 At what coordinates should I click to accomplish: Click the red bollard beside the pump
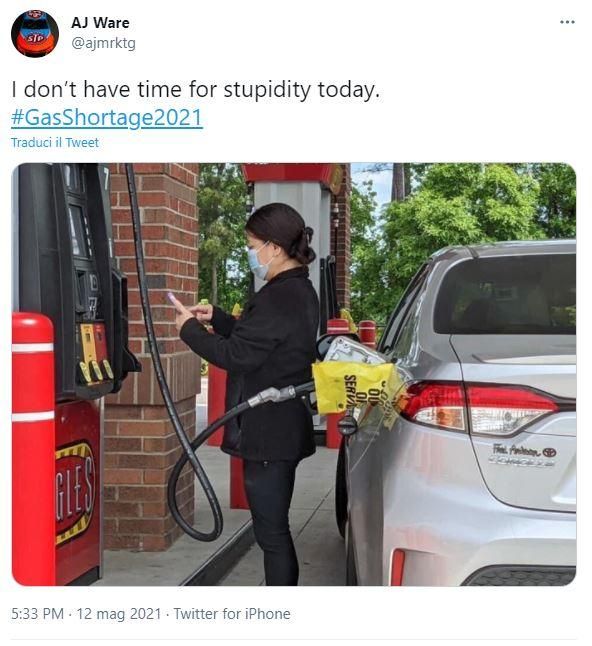(x=33, y=449)
